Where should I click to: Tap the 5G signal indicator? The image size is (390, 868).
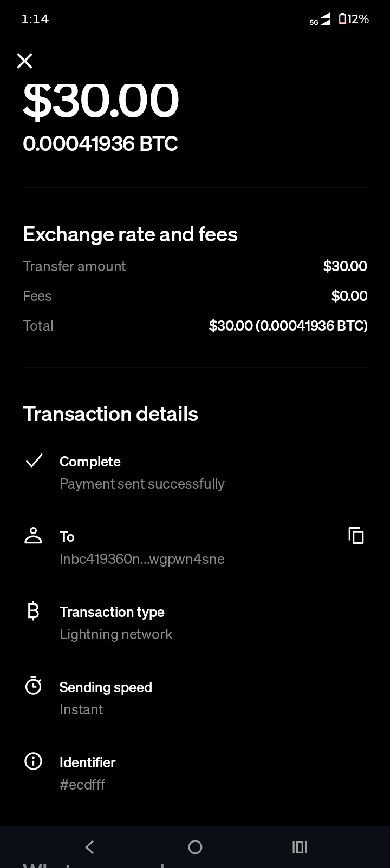click(x=321, y=20)
